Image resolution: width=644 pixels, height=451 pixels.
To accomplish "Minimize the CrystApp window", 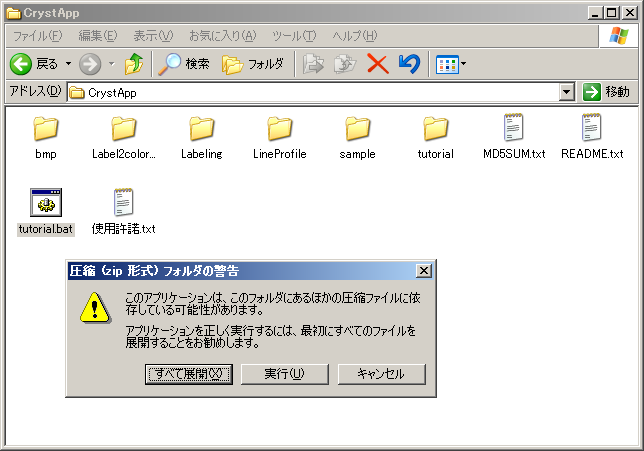I will (596, 13).
